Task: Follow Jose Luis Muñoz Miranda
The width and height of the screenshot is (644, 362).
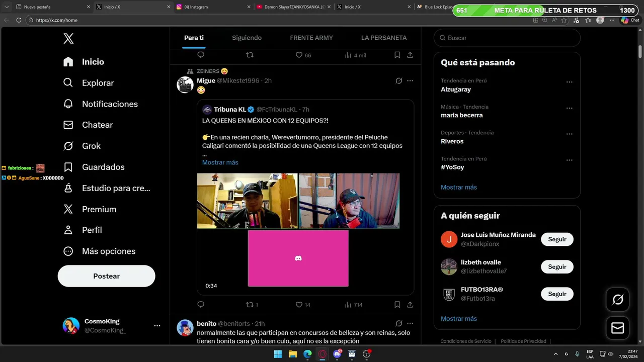Action: 557,239
